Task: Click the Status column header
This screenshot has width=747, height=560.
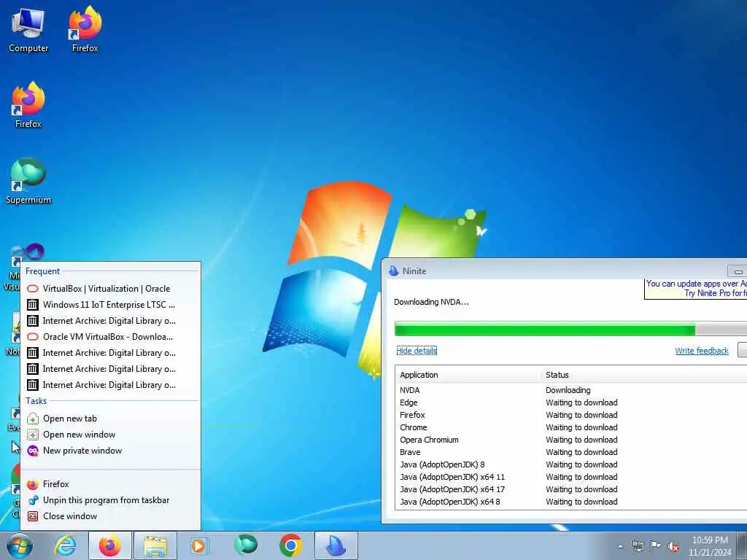Action: coord(643,375)
